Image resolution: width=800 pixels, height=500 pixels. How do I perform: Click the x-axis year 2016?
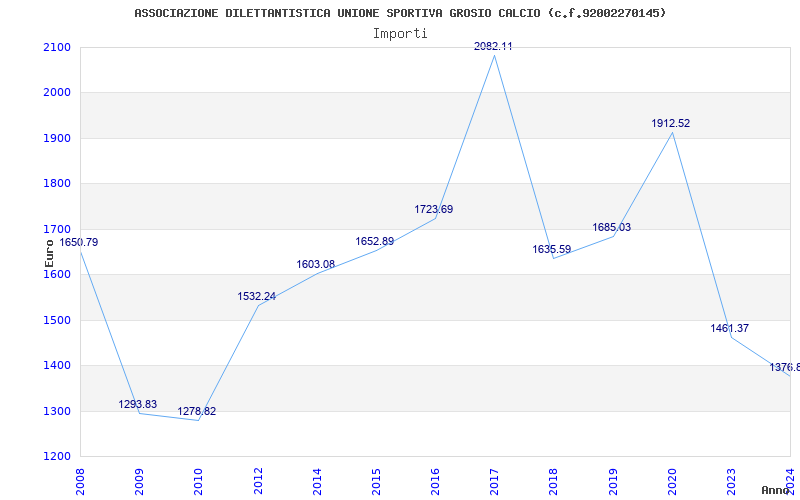click(436, 482)
